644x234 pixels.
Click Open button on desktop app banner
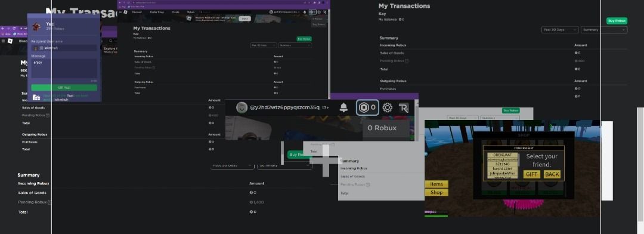[x=245, y=19]
